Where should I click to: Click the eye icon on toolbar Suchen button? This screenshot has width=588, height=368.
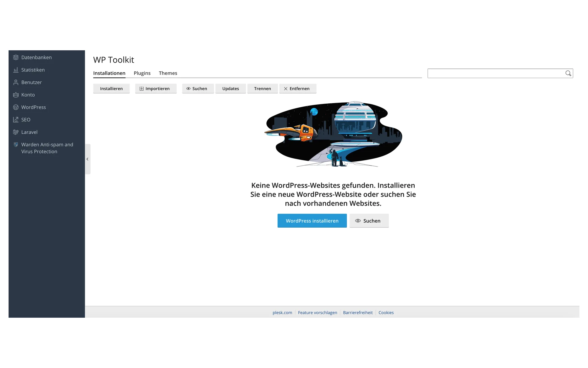point(188,89)
